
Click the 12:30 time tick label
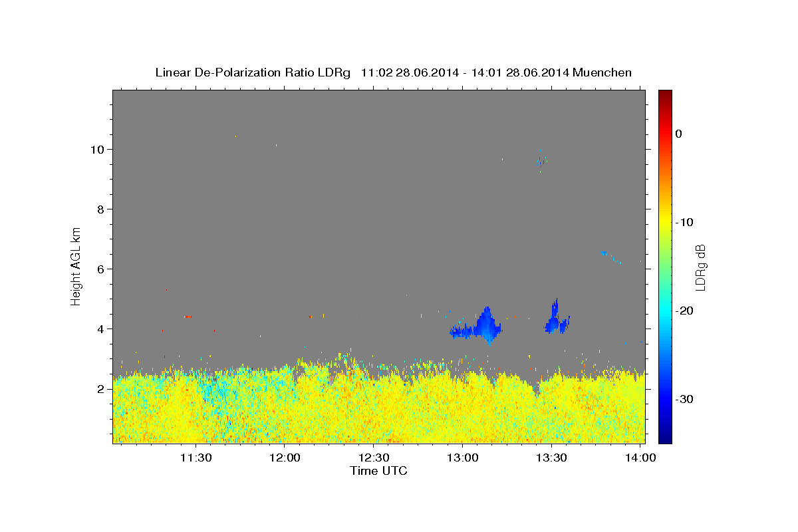(x=374, y=458)
